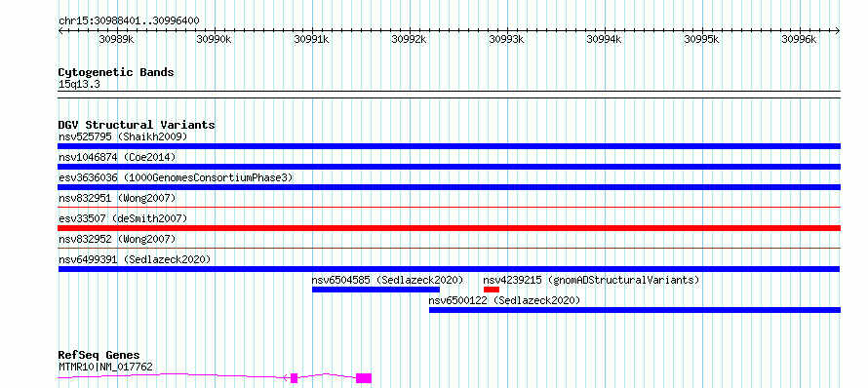Click the thin line of nsv832952

[449, 249]
